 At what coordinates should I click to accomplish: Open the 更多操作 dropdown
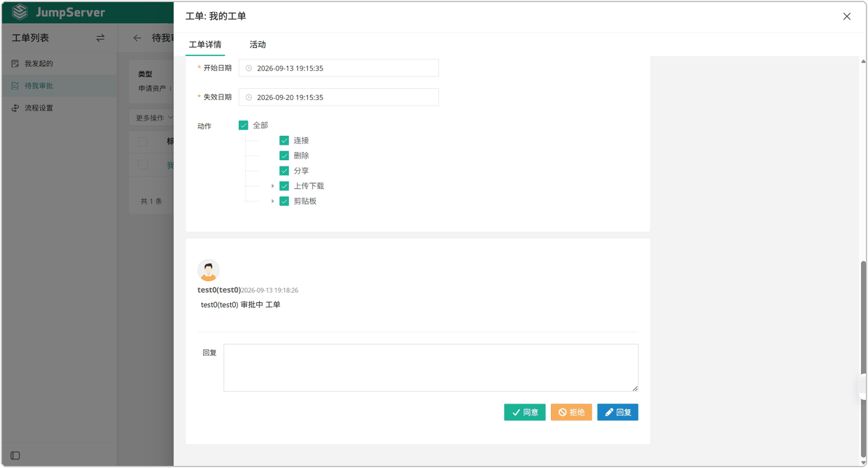[153, 118]
